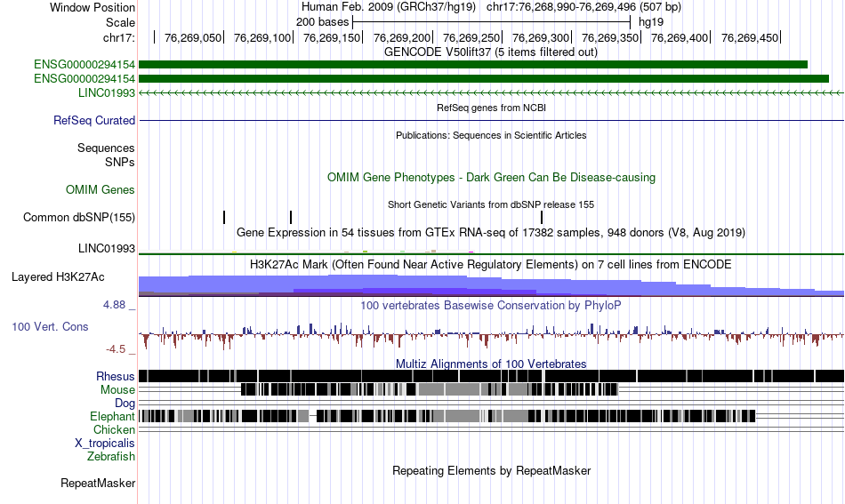
Task: Click the longer ENSG00000294154 transcript bar
Action: [x=484, y=78]
